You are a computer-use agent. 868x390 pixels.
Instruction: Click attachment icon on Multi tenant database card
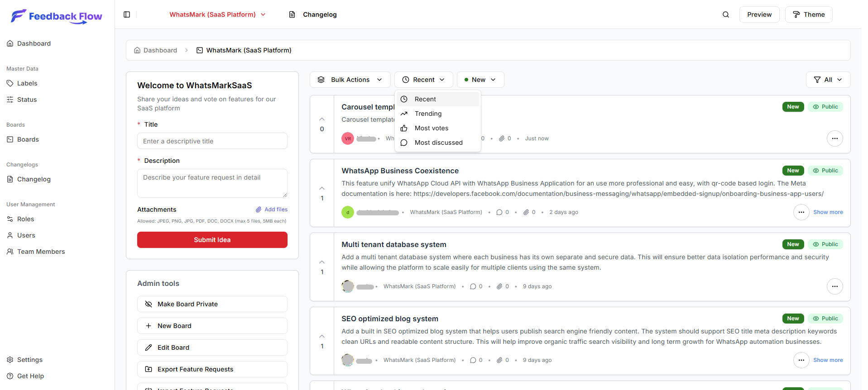[499, 286]
